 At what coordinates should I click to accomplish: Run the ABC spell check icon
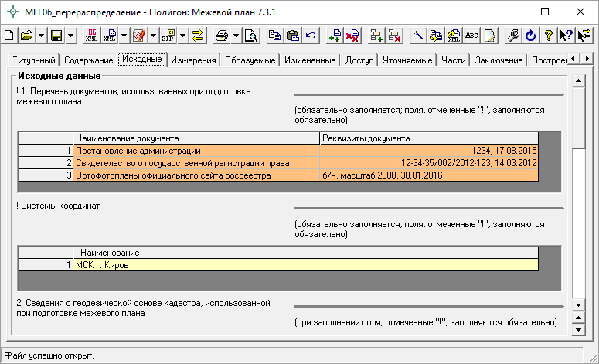point(471,36)
